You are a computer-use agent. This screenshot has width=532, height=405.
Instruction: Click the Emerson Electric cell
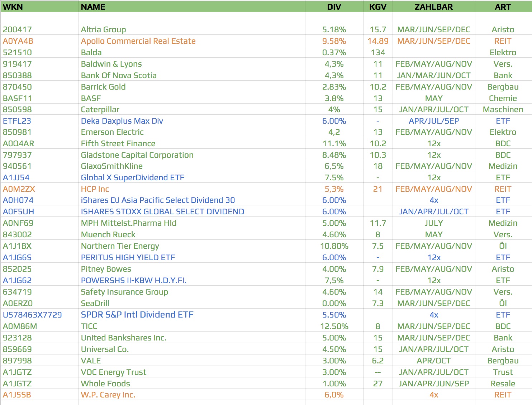[192, 132]
